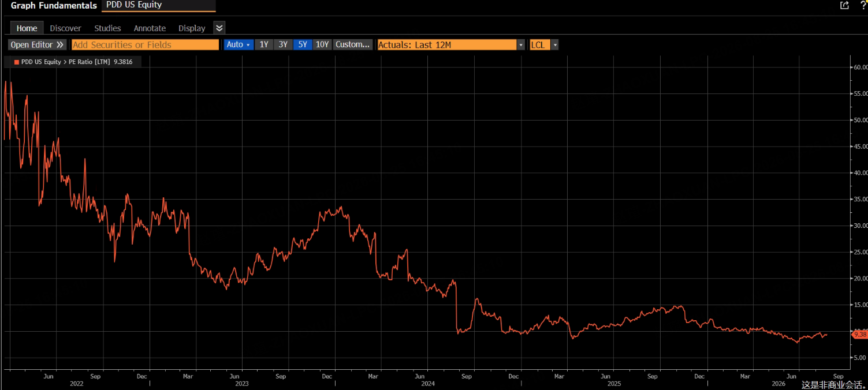
Task: Open the Auto periodicity dropdown
Action: click(x=239, y=44)
